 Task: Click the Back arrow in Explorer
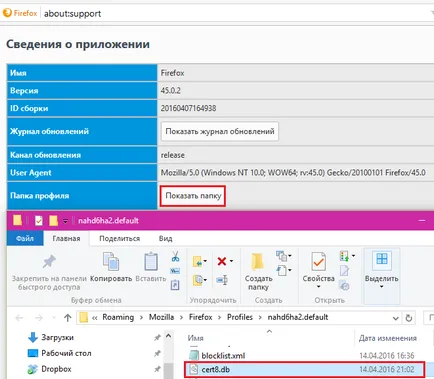(x=19, y=318)
